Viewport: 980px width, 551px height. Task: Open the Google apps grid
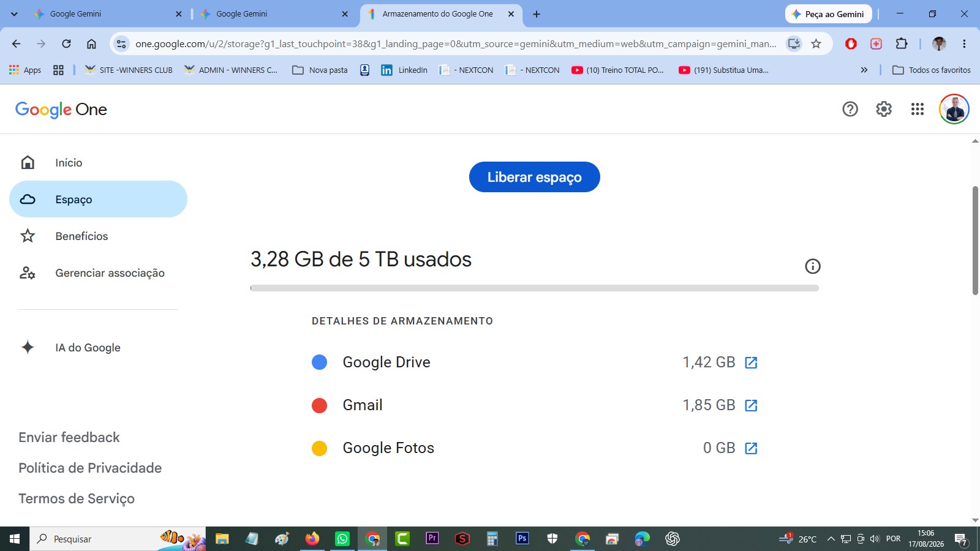tap(918, 109)
